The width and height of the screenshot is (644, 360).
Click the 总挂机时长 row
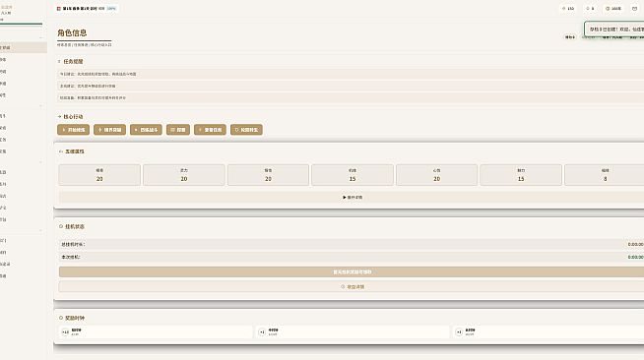[352, 244]
